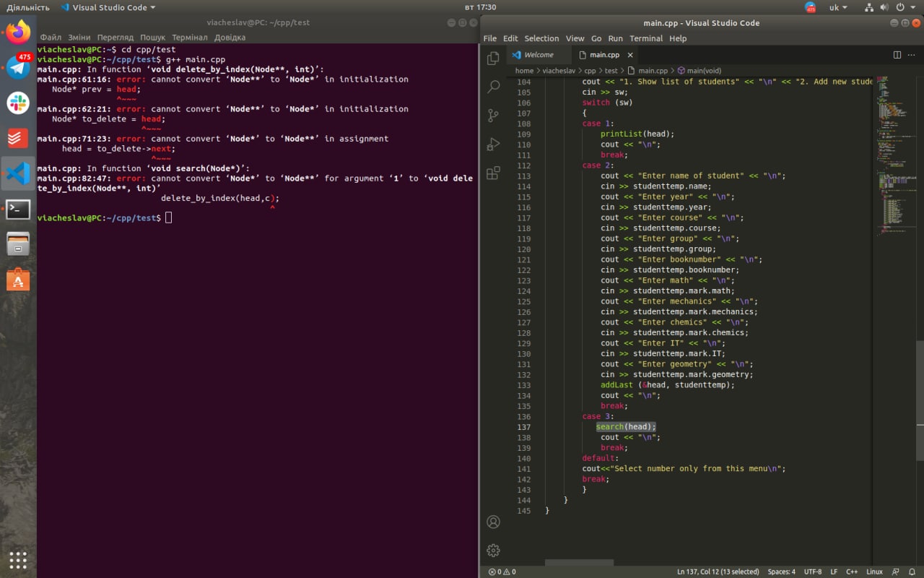This screenshot has height=578, width=924.
Task: Close the main.cpp editor tab
Action: (630, 55)
